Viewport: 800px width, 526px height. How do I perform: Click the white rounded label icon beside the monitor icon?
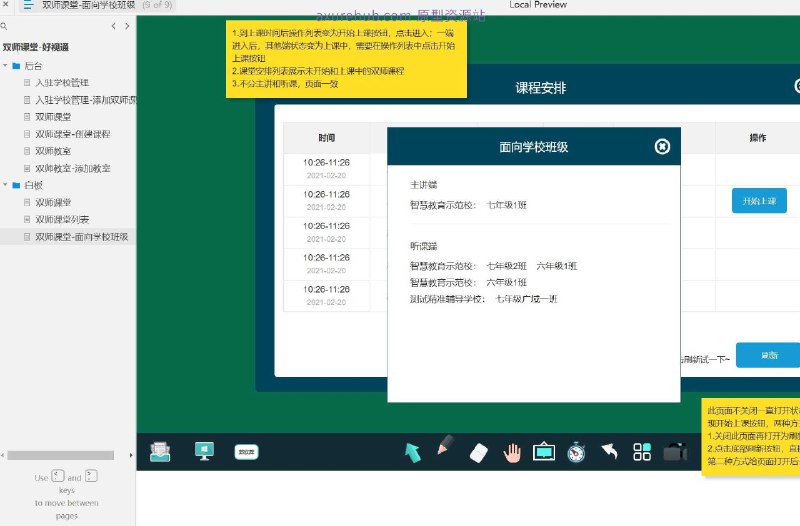246,452
